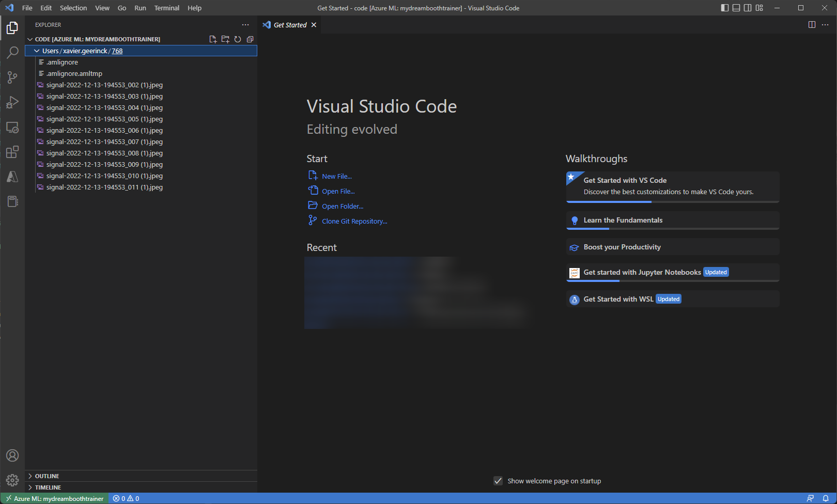This screenshot has height=504, width=837.
Task: Split the editor to the right
Action: click(812, 25)
